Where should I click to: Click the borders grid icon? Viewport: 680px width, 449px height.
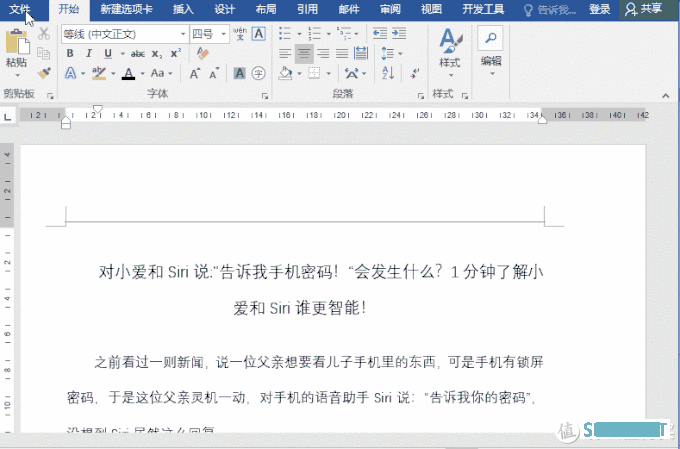(x=314, y=73)
